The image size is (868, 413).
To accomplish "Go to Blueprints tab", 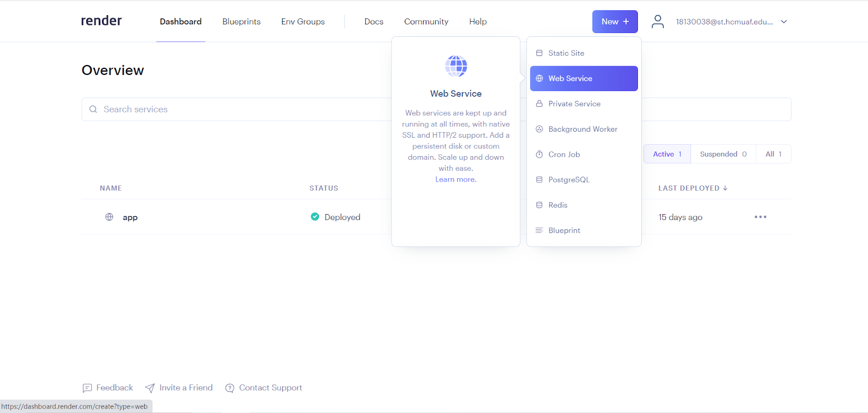I will 241,22.
